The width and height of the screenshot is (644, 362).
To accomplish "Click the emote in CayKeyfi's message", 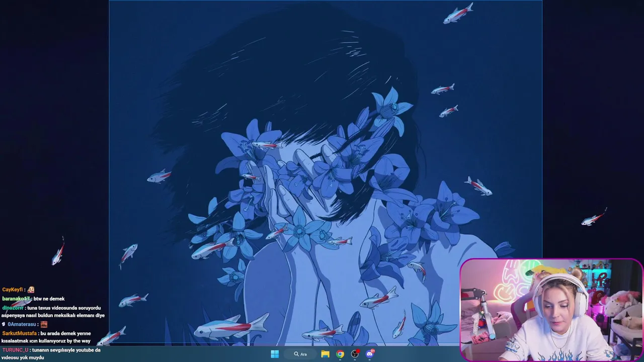I will pyautogui.click(x=31, y=290).
